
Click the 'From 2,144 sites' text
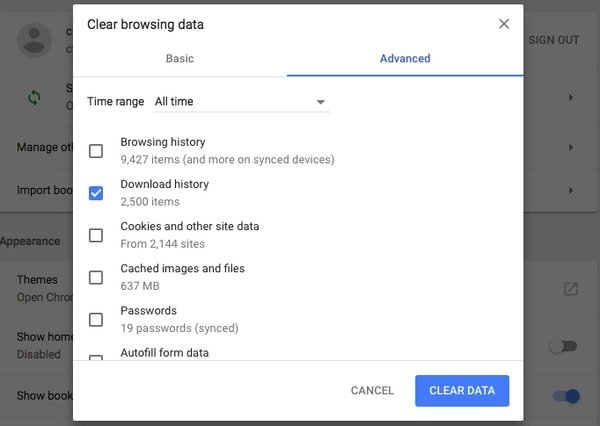162,244
